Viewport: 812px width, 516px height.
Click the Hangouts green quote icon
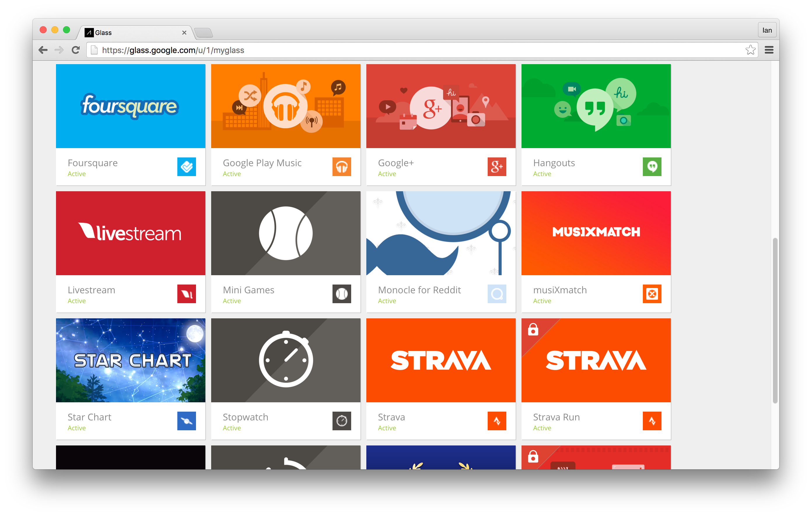point(652,167)
